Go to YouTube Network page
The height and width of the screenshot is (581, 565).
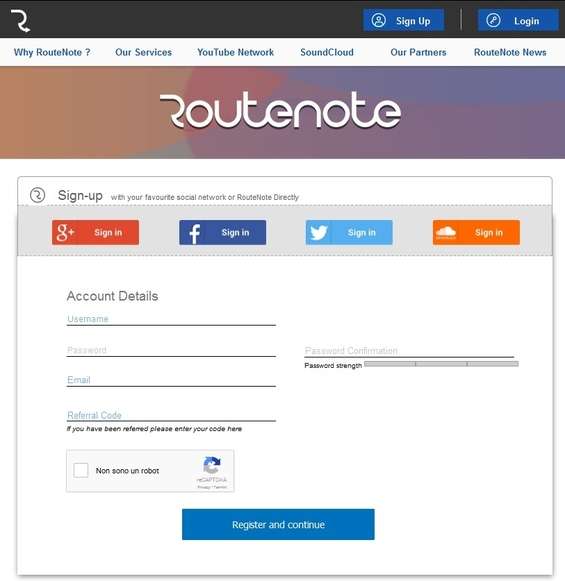click(x=235, y=52)
